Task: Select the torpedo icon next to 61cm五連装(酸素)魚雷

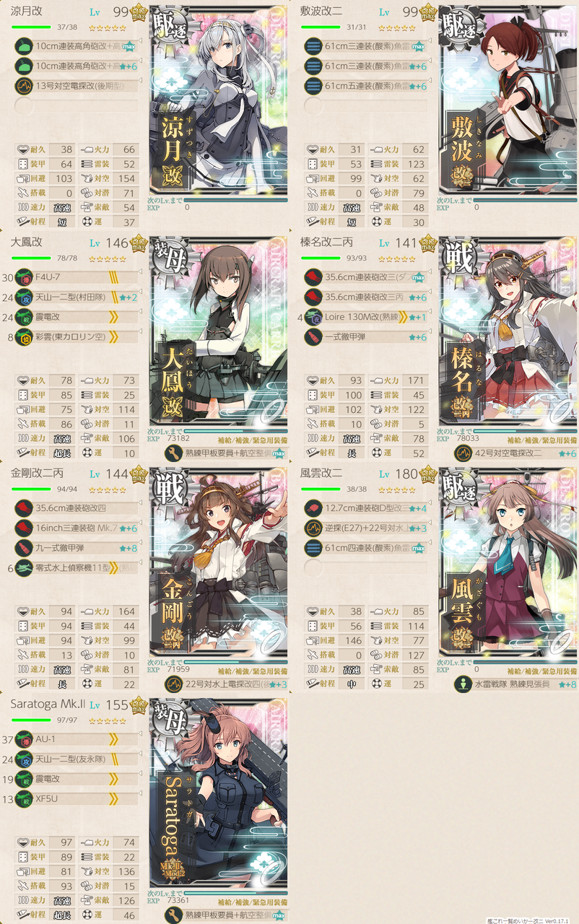Action: coord(313,86)
